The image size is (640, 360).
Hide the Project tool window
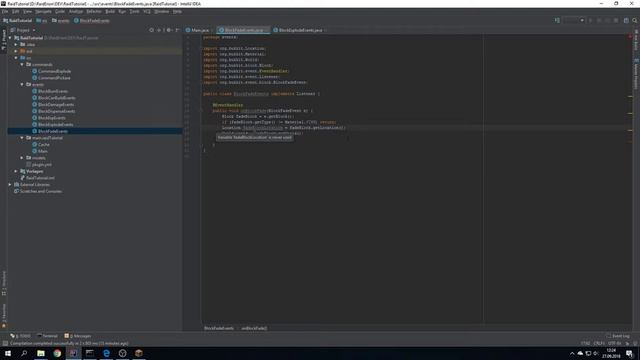tap(177, 30)
